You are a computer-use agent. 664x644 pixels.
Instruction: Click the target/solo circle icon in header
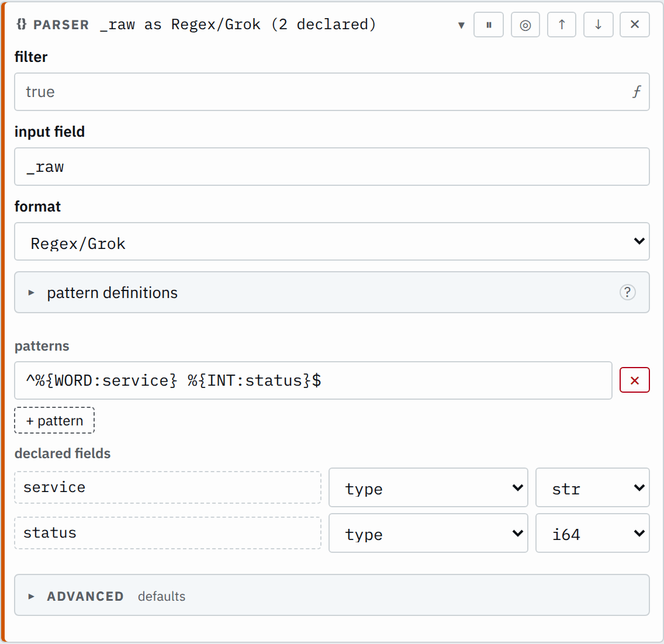click(525, 25)
